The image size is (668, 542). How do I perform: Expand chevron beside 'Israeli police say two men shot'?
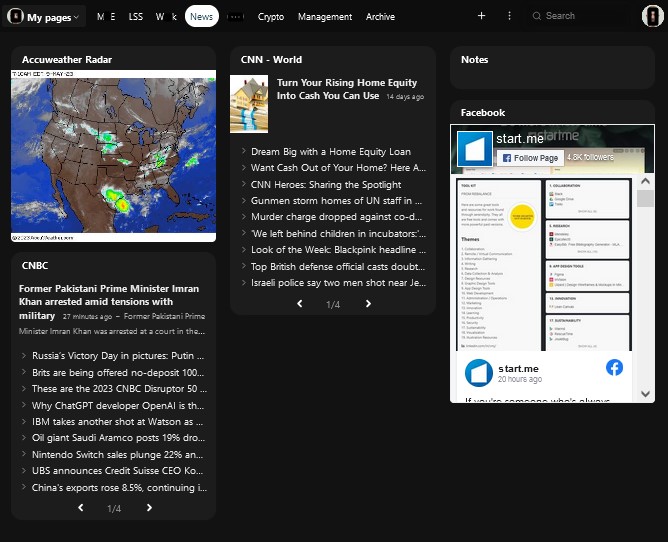[244, 282]
